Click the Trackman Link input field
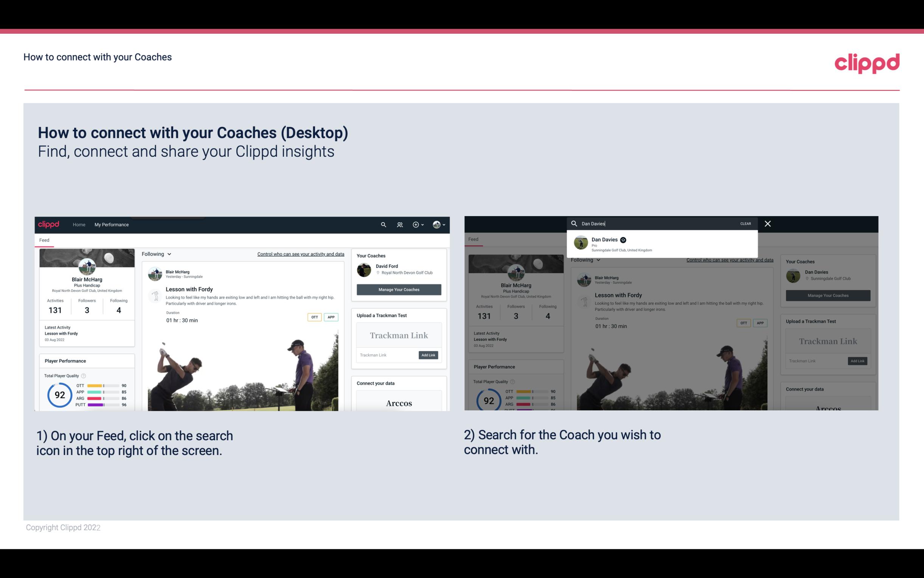924x578 pixels. point(386,354)
